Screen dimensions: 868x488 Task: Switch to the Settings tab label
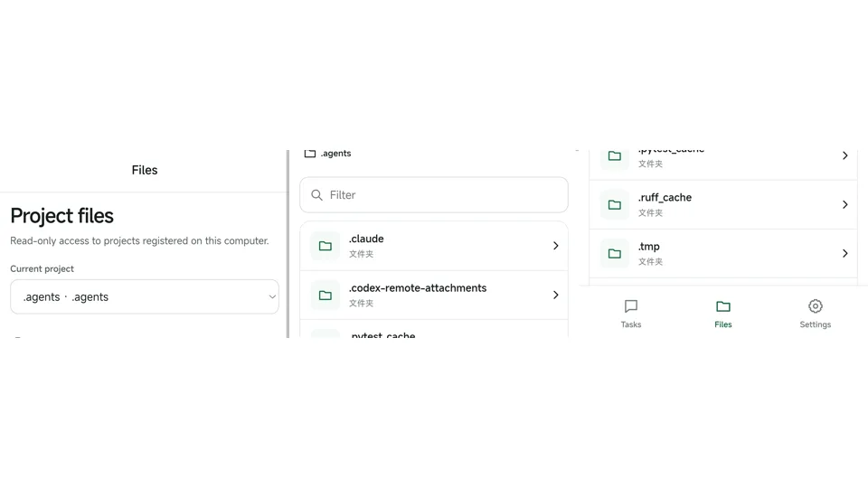click(x=815, y=324)
